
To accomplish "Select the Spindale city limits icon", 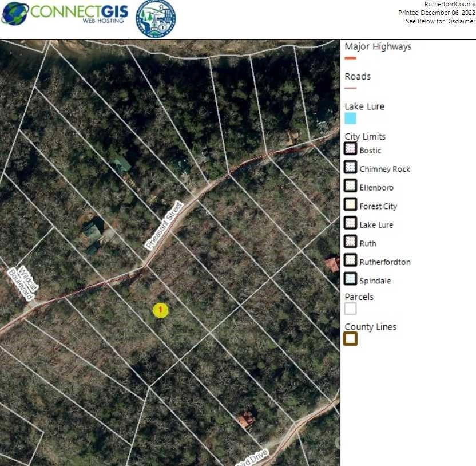I will [350, 279].
